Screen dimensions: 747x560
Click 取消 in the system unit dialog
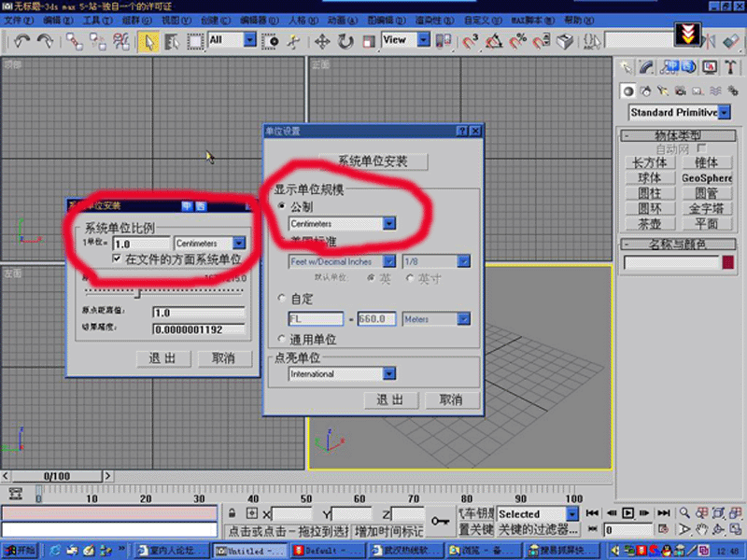pyautogui.click(x=224, y=358)
